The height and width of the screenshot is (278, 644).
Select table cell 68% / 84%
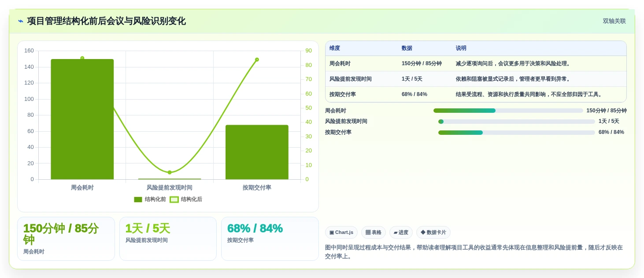coord(415,94)
